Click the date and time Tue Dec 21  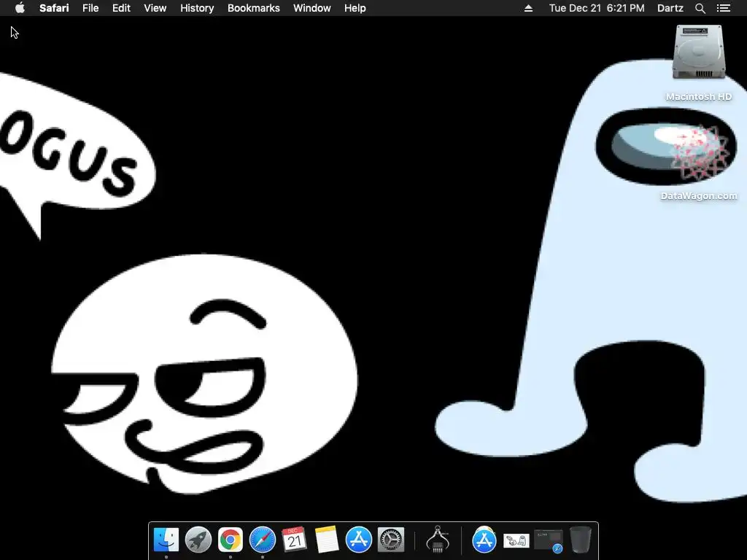[597, 8]
